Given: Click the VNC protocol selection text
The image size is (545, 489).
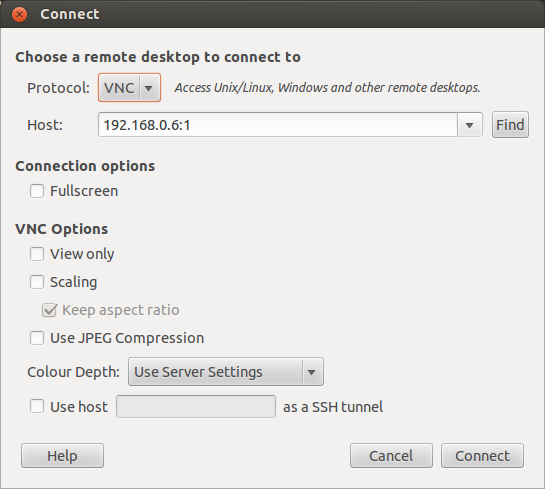Looking at the screenshot, I should click(119, 88).
